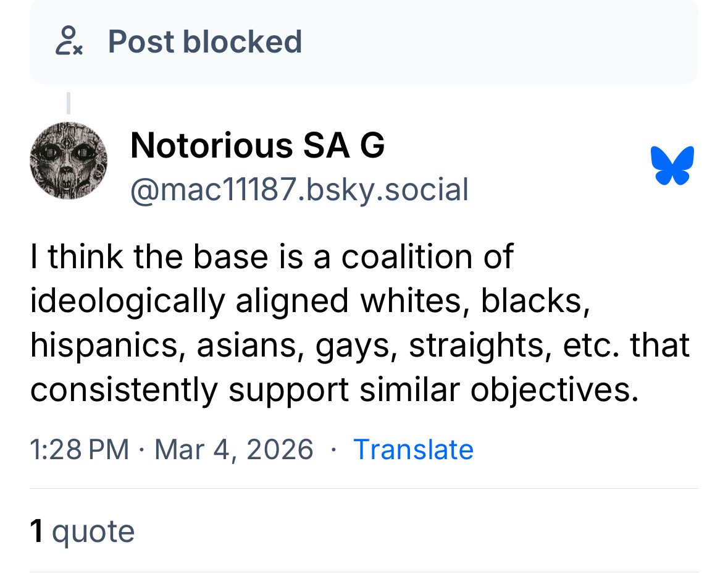Click the thread connector line above avatar
Viewport: 728px width, 584px height.
click(x=69, y=103)
